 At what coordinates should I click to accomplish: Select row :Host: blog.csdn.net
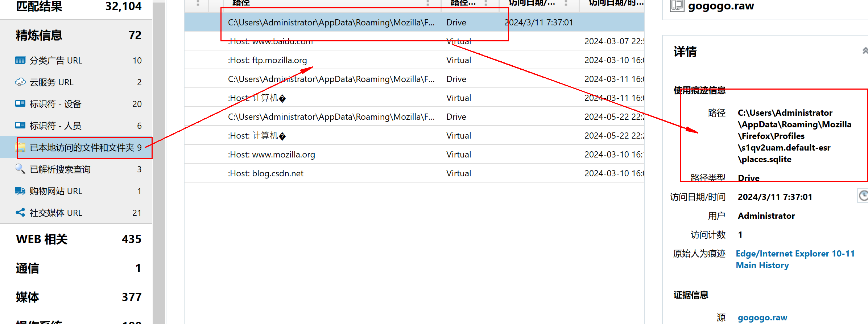coord(414,173)
